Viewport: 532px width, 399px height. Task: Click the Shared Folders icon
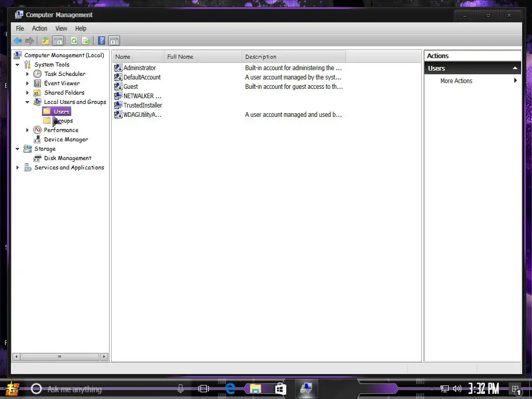[x=37, y=92]
